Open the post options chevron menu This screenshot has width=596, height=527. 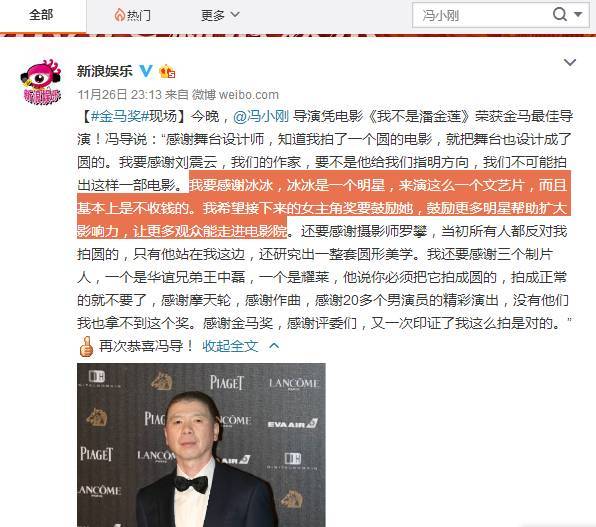(x=569, y=62)
